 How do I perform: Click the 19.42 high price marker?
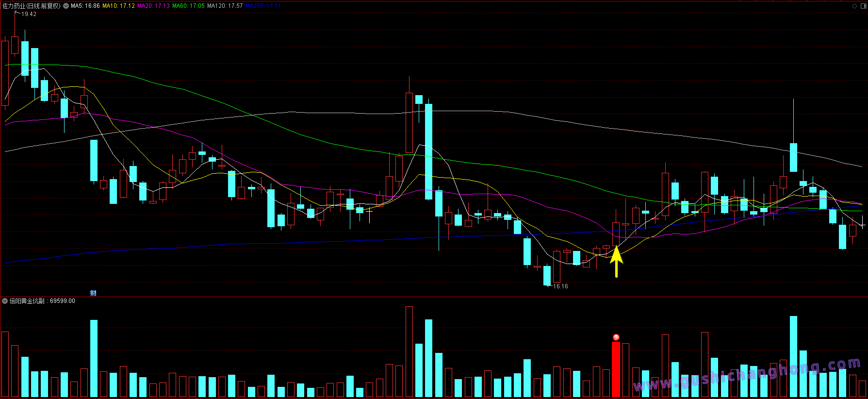[x=29, y=14]
